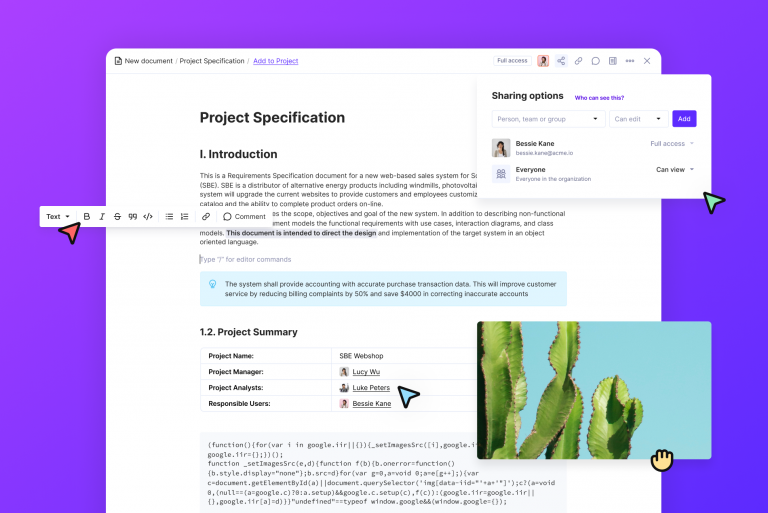The image size is (768, 513).
Task: Click New document breadcrumb
Action: point(148,61)
